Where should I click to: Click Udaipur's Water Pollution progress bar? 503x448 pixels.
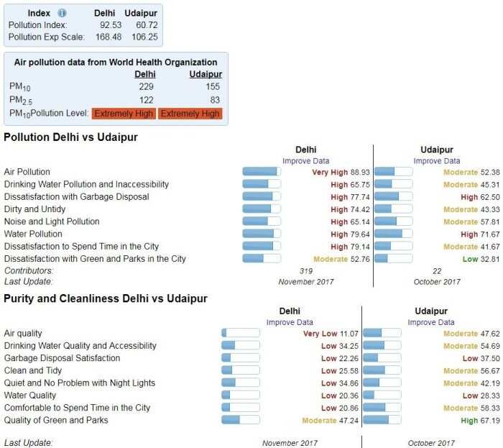(394, 234)
